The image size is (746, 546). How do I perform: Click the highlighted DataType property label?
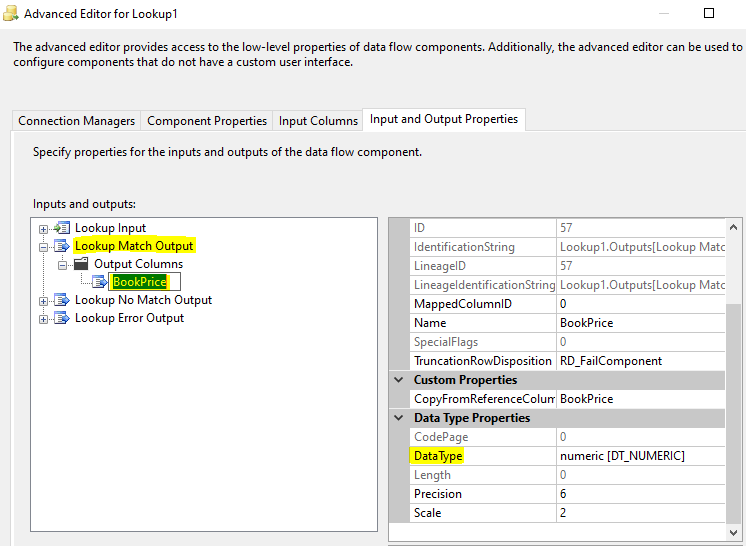pyautogui.click(x=438, y=456)
